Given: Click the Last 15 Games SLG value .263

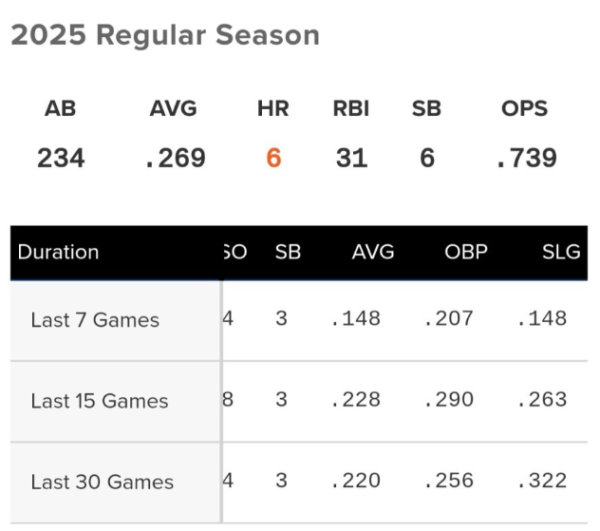Looking at the screenshot, I should [543, 399].
